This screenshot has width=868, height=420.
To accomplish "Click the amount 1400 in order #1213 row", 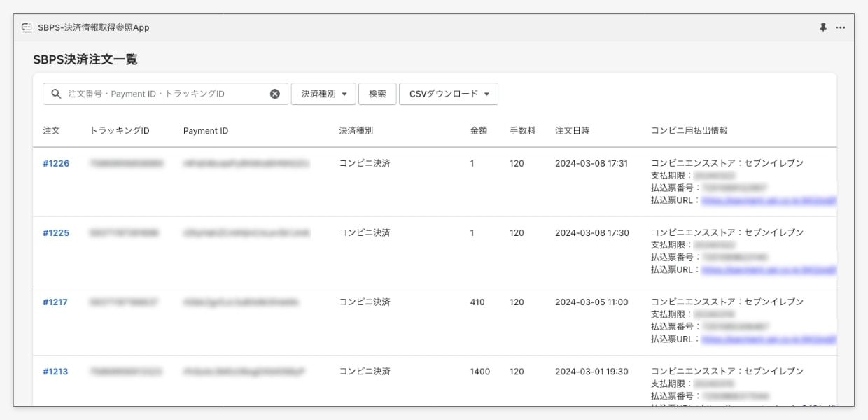I will point(480,372).
